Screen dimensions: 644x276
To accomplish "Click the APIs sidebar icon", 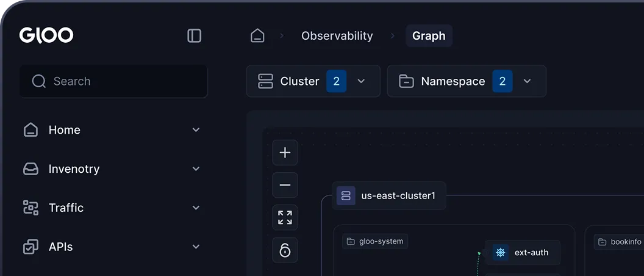I will coord(31,247).
